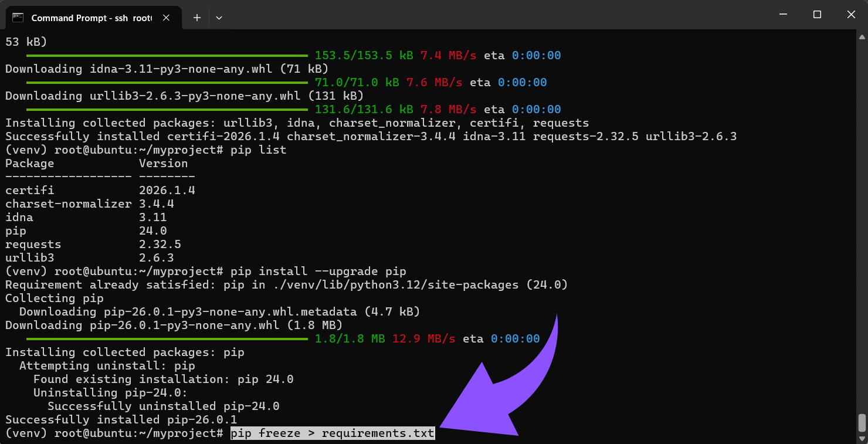Screen dimensions: 868x444
Task: Minimize the terminal window
Action: pos(783,15)
